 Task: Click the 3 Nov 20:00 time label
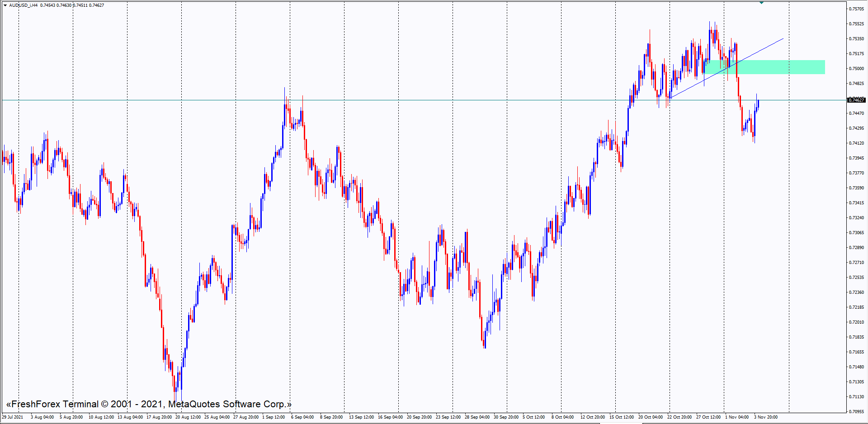coord(765,417)
